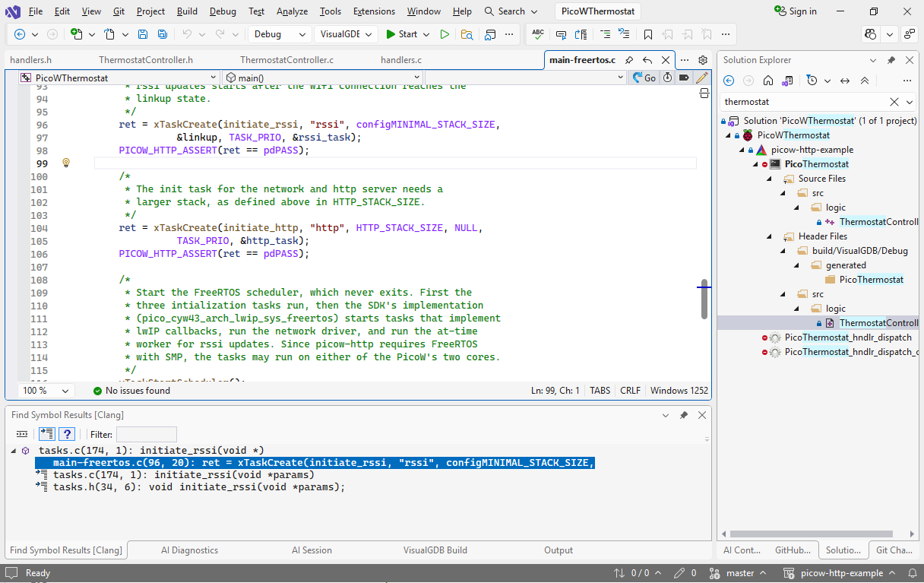This screenshot has width=924, height=583.
Task: Click the Go button in navigation bar
Action: (x=644, y=78)
